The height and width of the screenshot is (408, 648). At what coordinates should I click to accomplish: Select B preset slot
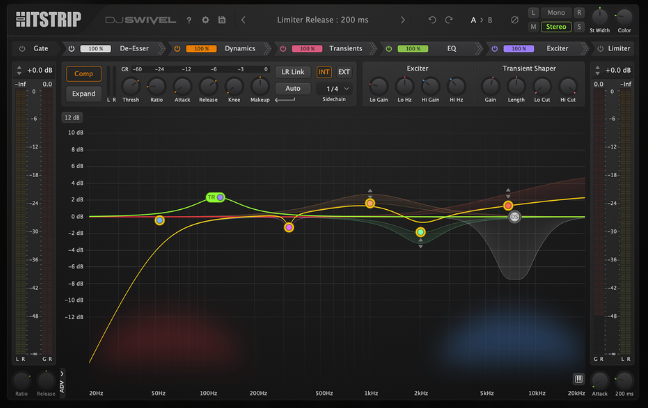490,20
